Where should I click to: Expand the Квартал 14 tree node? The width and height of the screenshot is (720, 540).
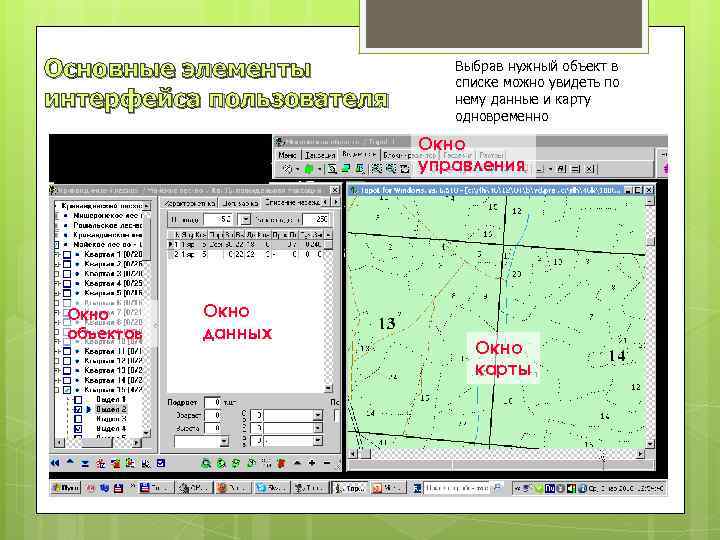pos(57,380)
